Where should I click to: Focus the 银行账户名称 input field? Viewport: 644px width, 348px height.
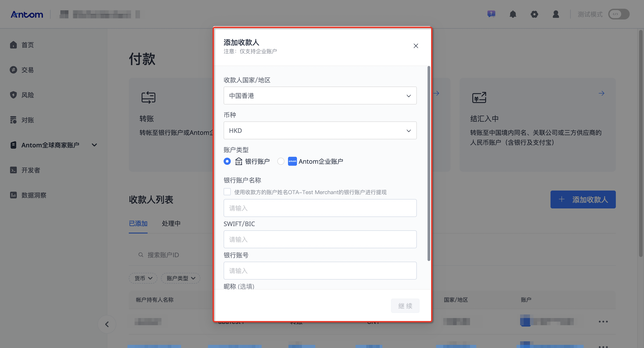(320, 208)
